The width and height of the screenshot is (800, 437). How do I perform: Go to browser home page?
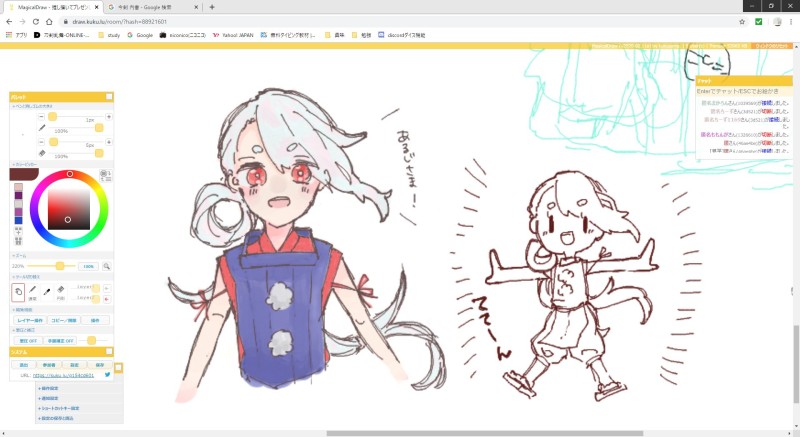49,21
